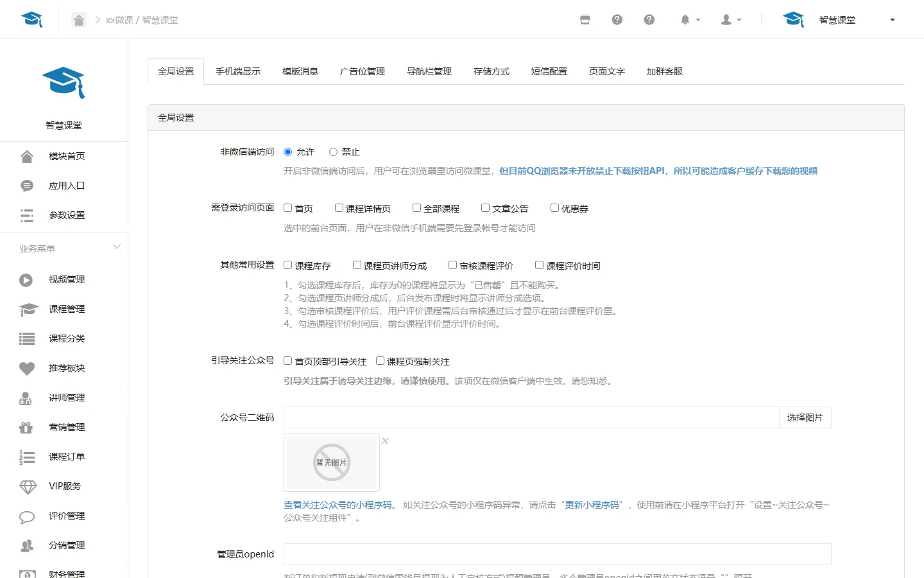The width and height of the screenshot is (924, 578).
Task: Enable the 课程库存 checkbox
Action: (x=288, y=265)
